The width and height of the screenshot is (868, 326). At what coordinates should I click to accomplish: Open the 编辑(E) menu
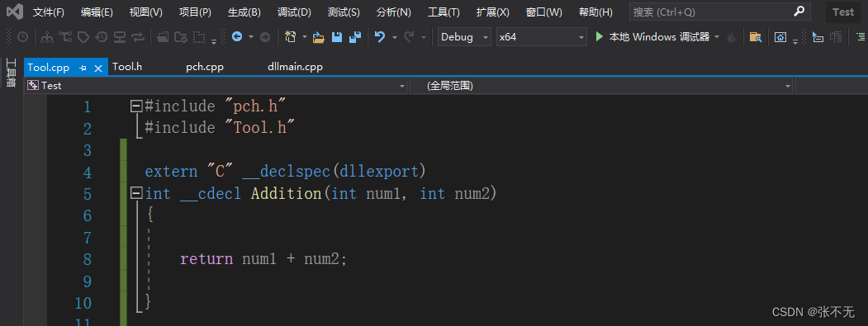(x=97, y=12)
